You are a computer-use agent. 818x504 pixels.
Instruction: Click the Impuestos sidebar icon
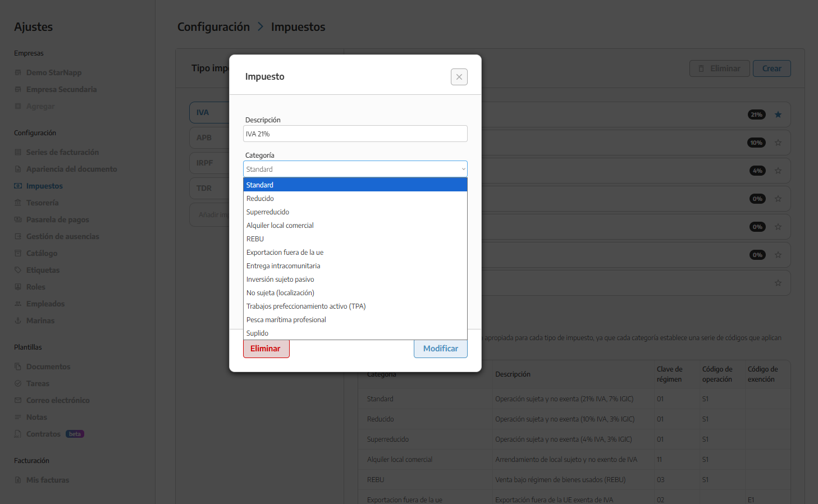tap(18, 186)
